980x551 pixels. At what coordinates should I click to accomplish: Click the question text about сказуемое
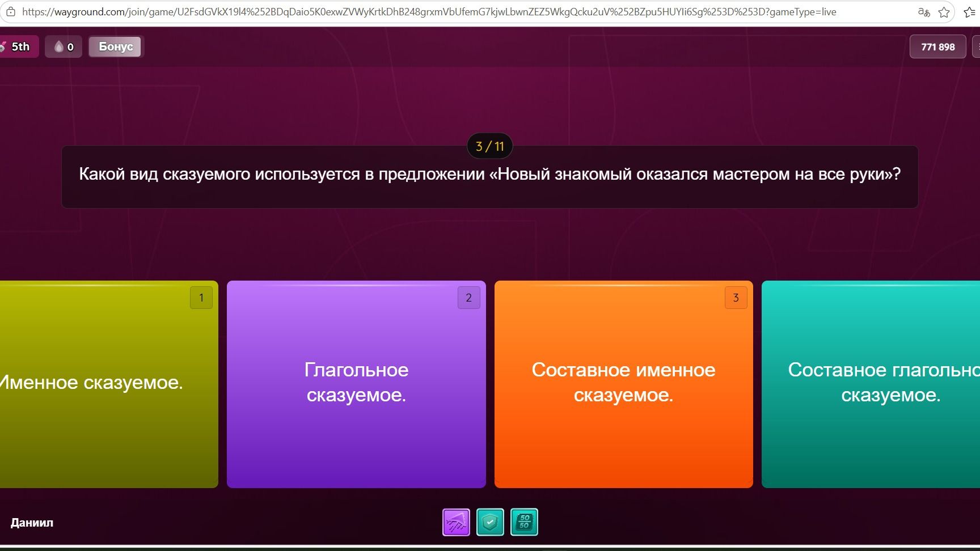coord(490,174)
